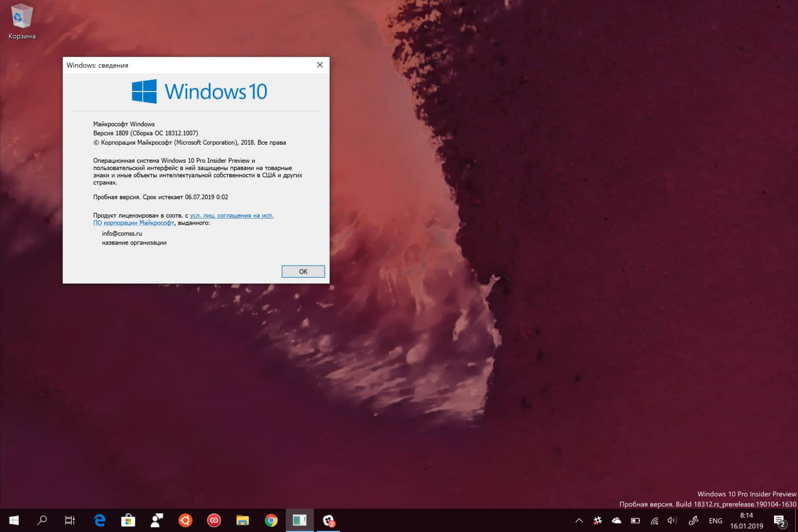Open the Authy app on the taskbar
The image size is (798, 532).
click(x=214, y=520)
